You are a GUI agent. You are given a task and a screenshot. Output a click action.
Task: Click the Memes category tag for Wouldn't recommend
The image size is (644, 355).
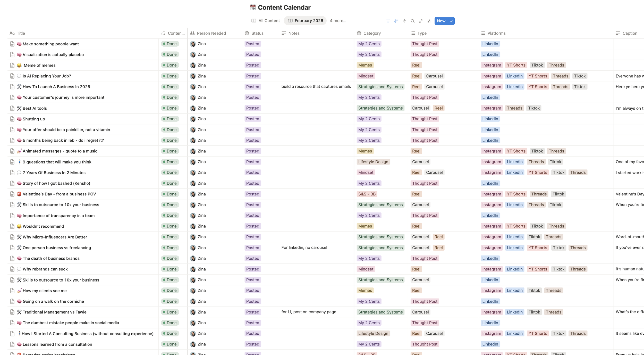(x=365, y=226)
